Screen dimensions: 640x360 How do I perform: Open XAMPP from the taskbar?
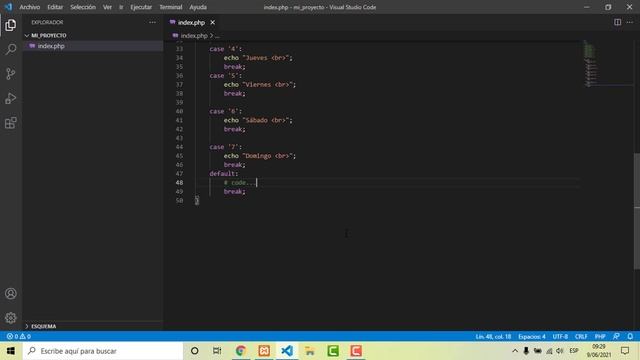pos(264,351)
